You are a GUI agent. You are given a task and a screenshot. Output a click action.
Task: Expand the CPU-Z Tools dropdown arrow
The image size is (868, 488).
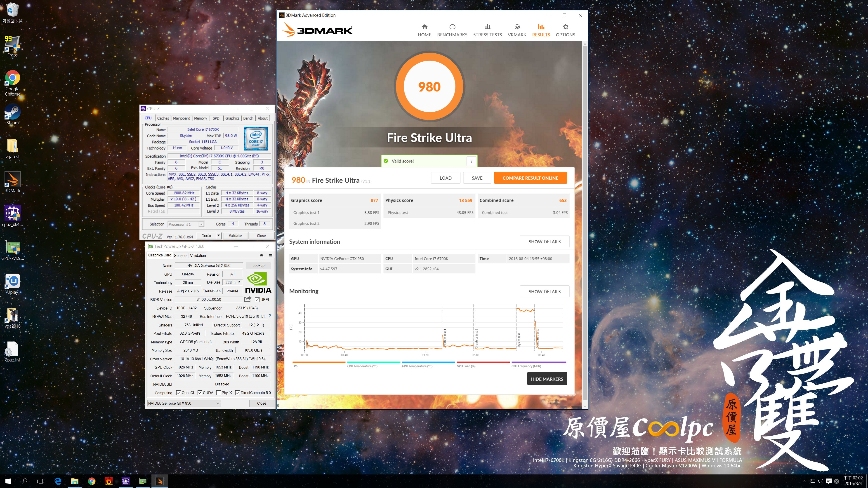[219, 235]
